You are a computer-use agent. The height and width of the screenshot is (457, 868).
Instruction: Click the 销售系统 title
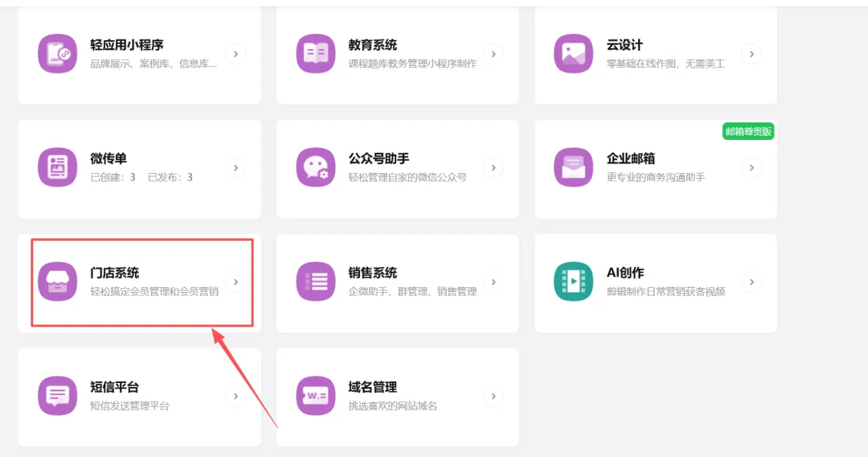[x=373, y=273]
